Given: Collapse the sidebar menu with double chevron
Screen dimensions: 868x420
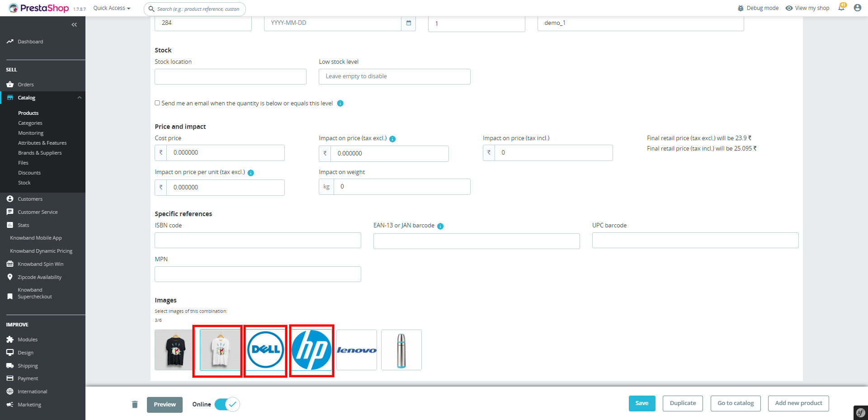Looking at the screenshot, I should pyautogui.click(x=74, y=25).
